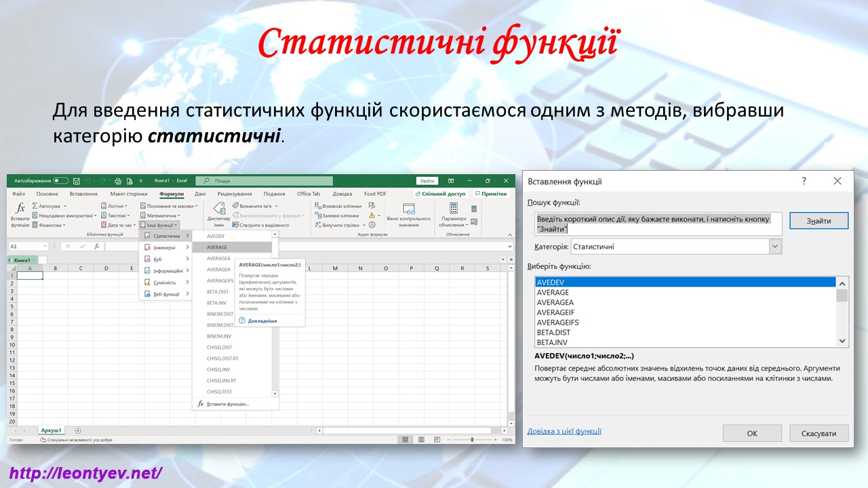Screen dimensions: 868x488
Task: Click the zoom slider in Excel status bar
Action: 473,440
